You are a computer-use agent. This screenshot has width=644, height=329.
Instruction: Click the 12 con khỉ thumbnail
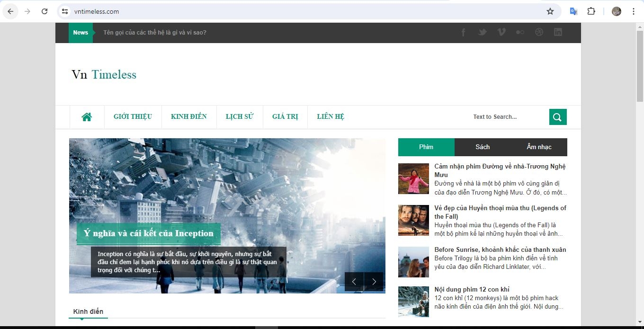click(x=413, y=302)
